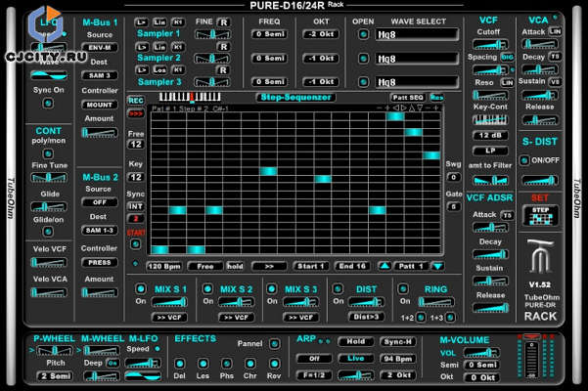This screenshot has height=391, width=588.
Task: Toggle the CONT poly/mon button
Action: pyautogui.click(x=48, y=153)
